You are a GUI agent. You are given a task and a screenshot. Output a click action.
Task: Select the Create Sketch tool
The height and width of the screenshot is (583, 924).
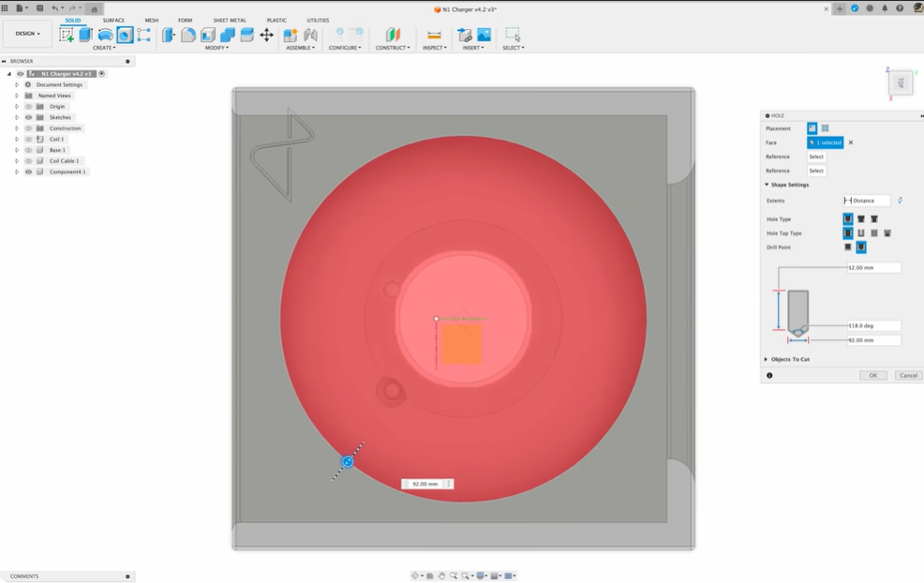coord(67,35)
